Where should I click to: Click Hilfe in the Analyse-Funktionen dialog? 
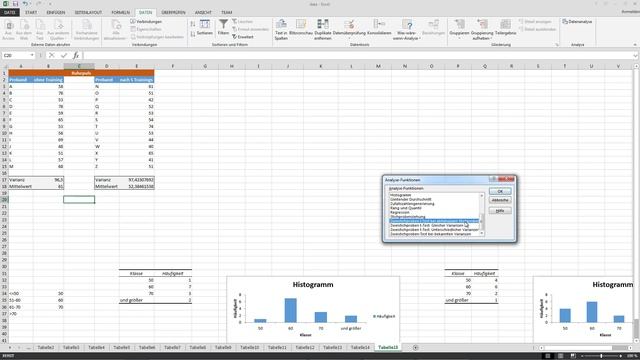click(x=500, y=211)
